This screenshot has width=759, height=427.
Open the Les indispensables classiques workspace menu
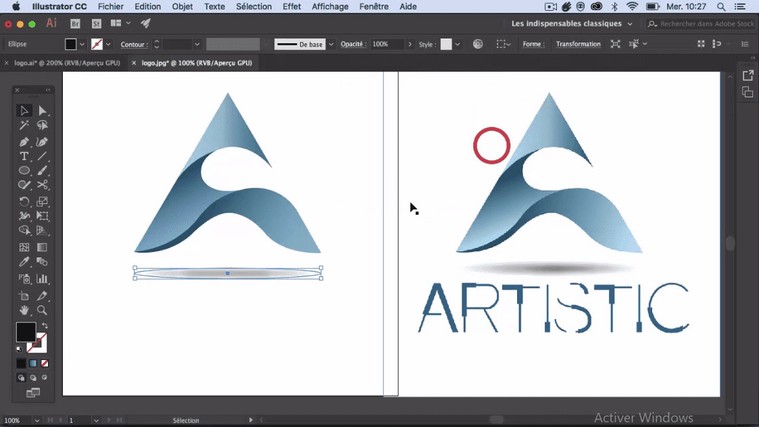click(572, 23)
